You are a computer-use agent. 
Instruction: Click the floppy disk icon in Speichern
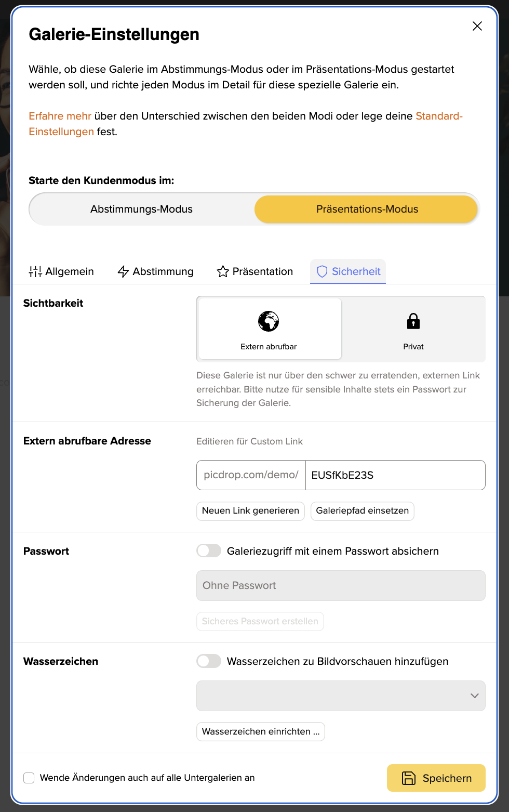tap(409, 778)
